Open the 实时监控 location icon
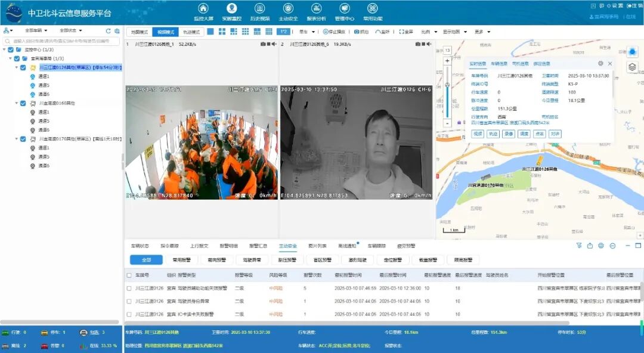The image size is (644, 353). (x=231, y=8)
